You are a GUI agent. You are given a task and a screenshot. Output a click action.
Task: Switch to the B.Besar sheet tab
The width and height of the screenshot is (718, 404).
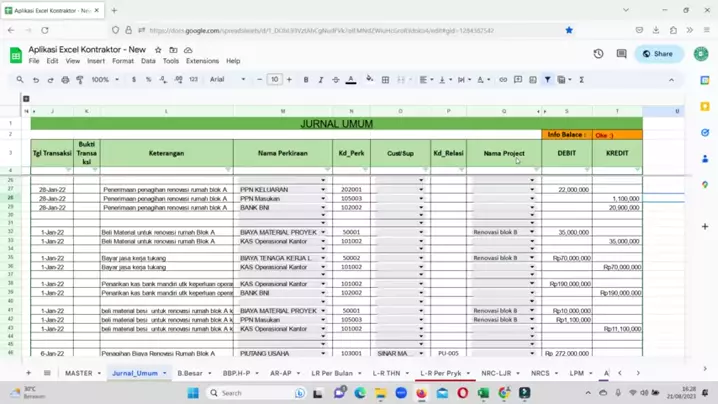click(x=190, y=373)
